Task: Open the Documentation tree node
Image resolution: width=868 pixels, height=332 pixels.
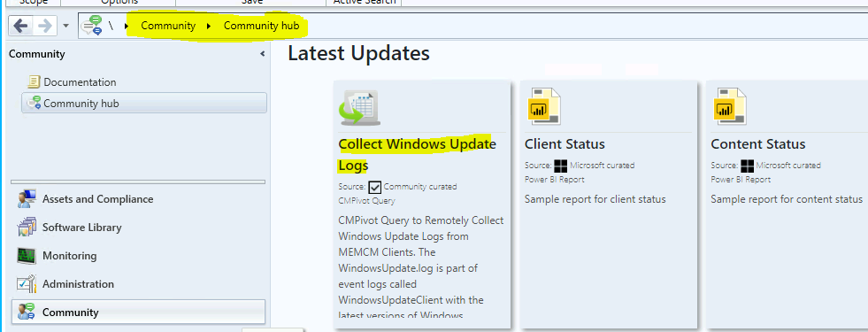Action: point(80,82)
